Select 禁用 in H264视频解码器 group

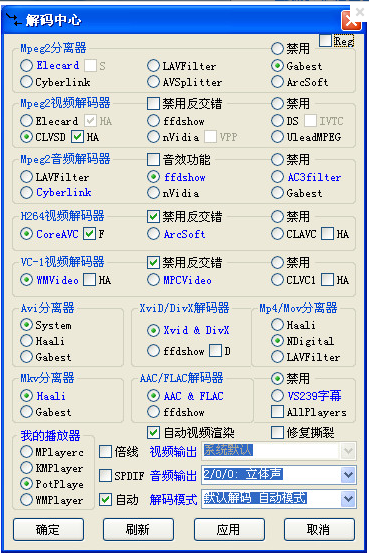coord(277,216)
